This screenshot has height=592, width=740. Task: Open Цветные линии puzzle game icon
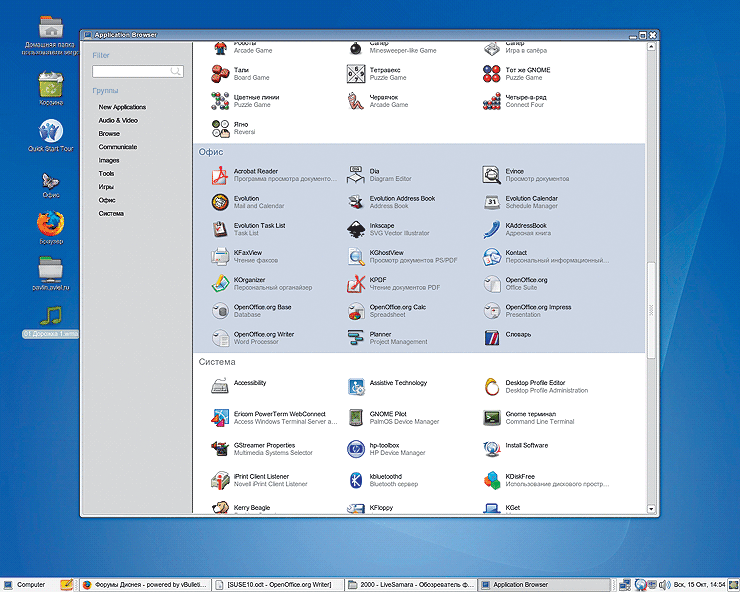click(219, 101)
